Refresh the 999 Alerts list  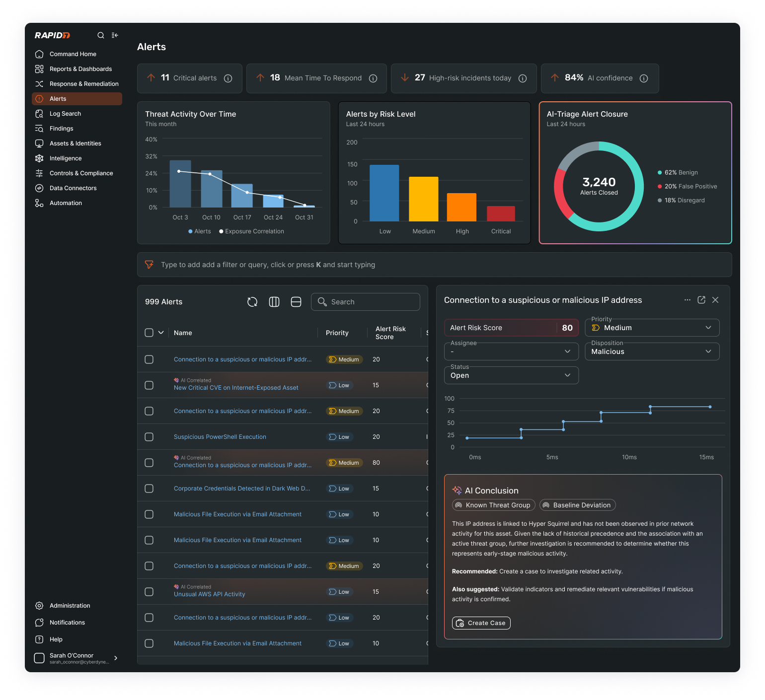coord(252,302)
